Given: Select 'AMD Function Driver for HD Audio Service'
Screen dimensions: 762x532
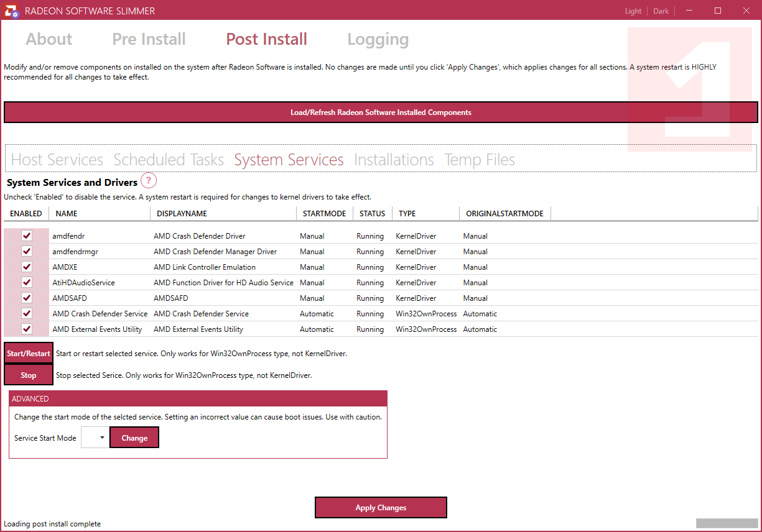Looking at the screenshot, I should tap(223, 283).
